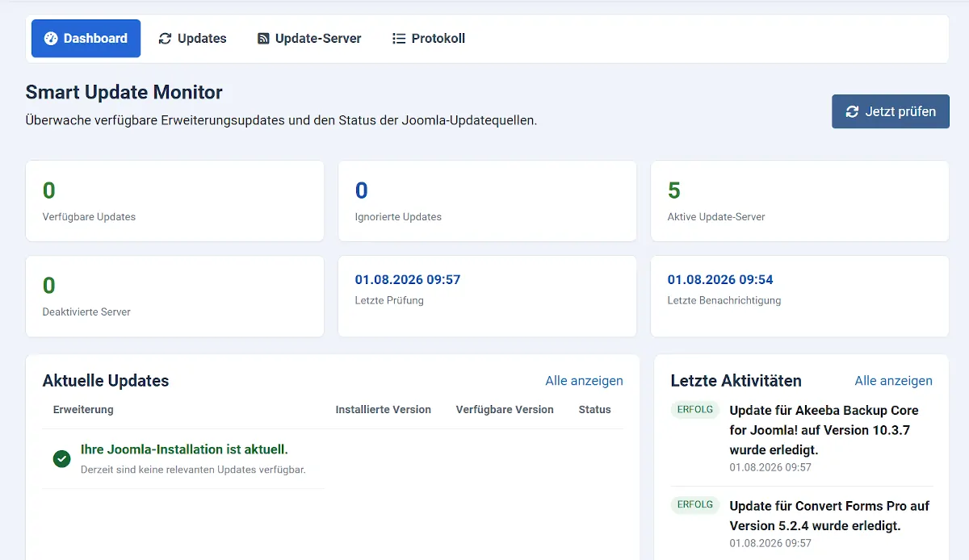Click 'Derzeit sind keine relevanten Updates verfügbar.' text
Image resolution: width=969 pixels, height=560 pixels.
pos(193,470)
